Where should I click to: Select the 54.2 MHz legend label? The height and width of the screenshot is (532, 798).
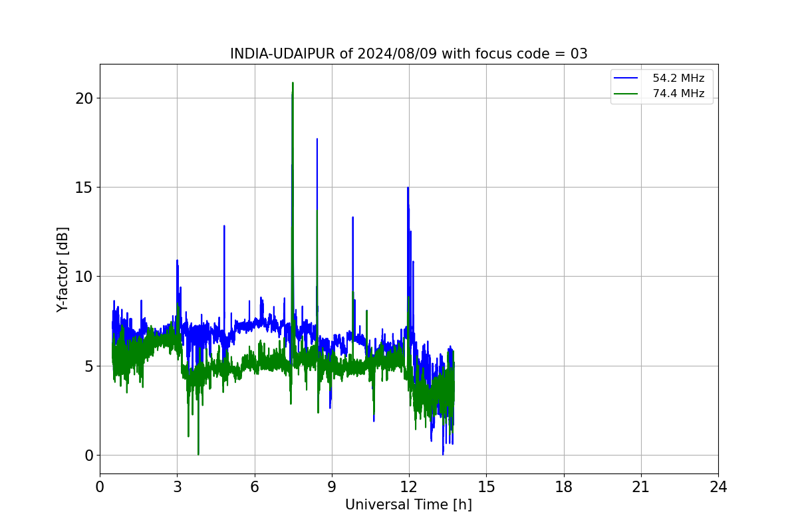tap(678, 78)
